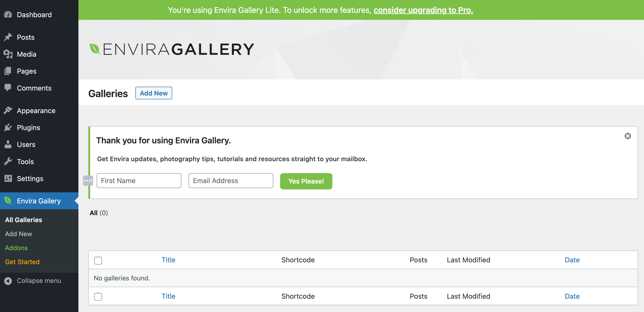Open Media library via its icon
This screenshot has height=312, width=644.
point(8,54)
